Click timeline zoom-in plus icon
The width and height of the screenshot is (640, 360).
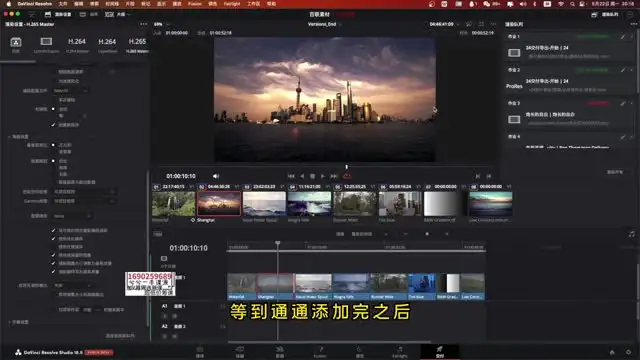(x=447, y=234)
